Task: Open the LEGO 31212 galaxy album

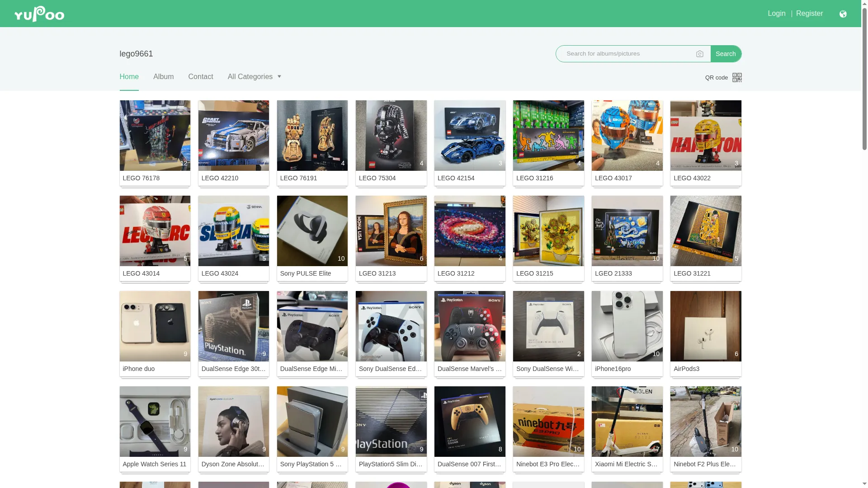Action: 470,231
